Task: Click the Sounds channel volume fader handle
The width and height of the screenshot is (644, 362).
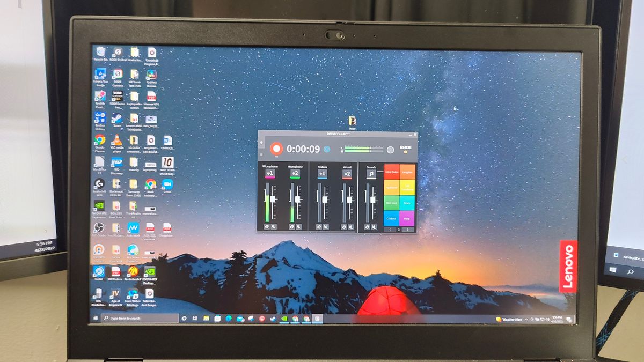Action: click(373, 200)
